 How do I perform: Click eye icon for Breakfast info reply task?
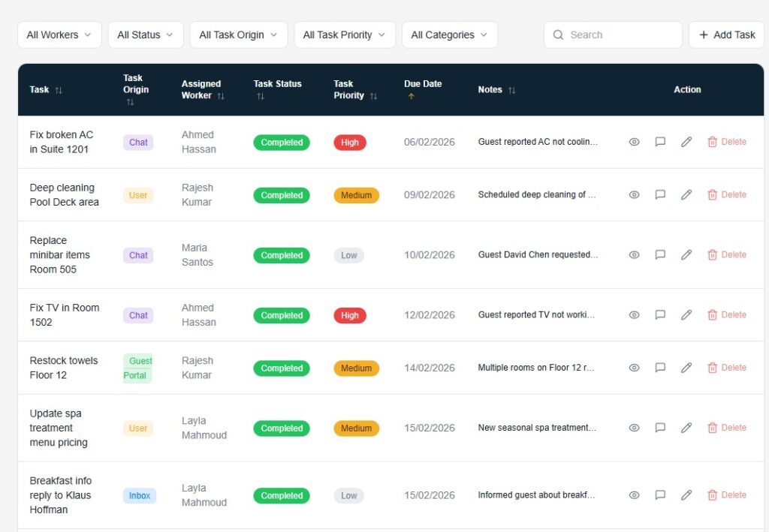click(634, 495)
